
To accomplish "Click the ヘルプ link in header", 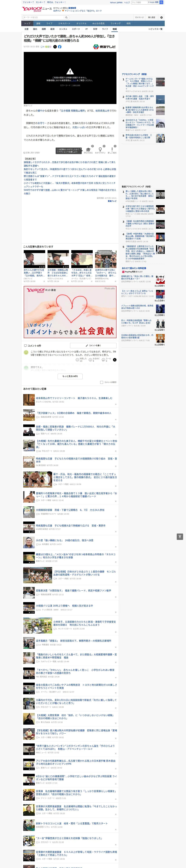I will (127, 2).
